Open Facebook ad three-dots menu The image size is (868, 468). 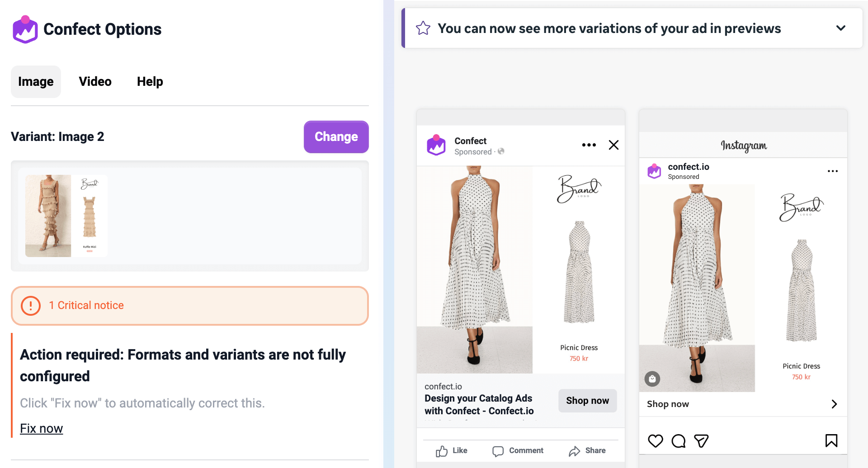(589, 145)
